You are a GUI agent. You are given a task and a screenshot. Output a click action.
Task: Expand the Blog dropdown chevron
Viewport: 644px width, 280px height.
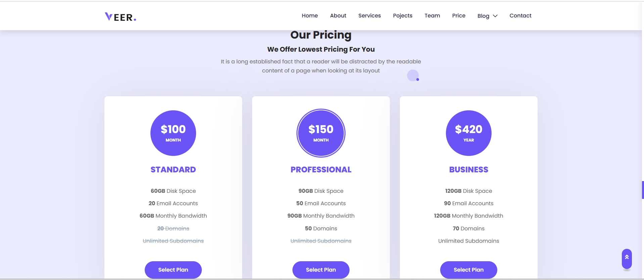pyautogui.click(x=495, y=16)
